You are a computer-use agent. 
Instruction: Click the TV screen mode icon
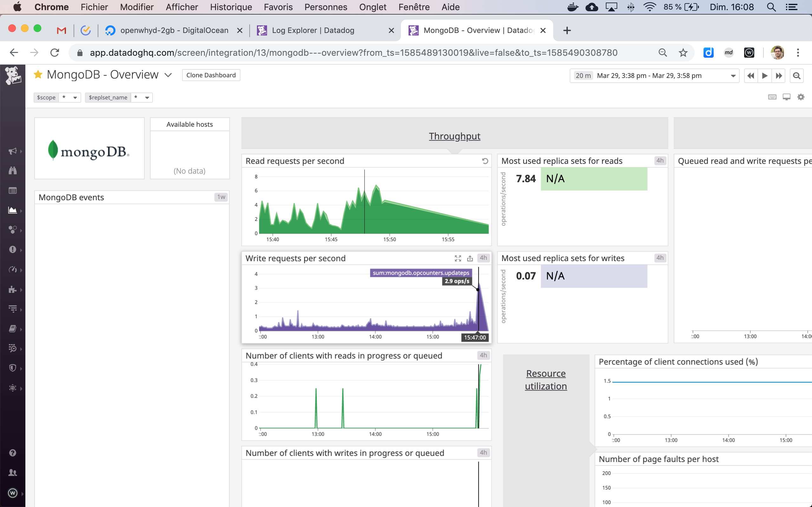point(787,97)
